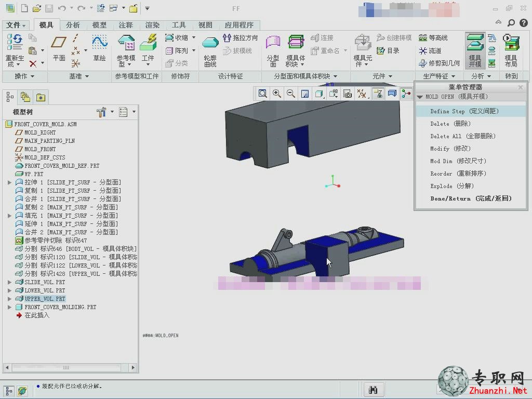
Task: Expand the SLIDE_VOL.PRT tree node
Action: 9,282
